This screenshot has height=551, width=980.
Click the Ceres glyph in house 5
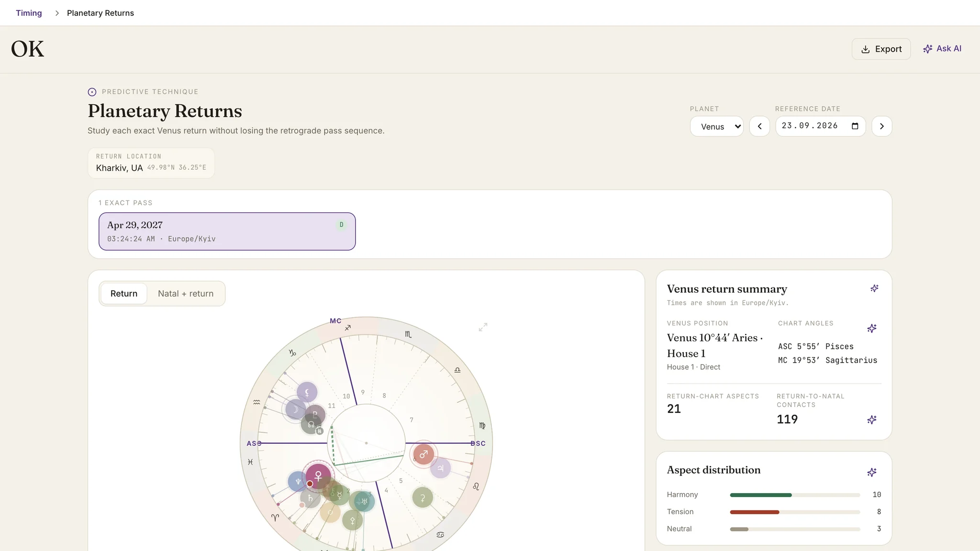[x=423, y=498]
